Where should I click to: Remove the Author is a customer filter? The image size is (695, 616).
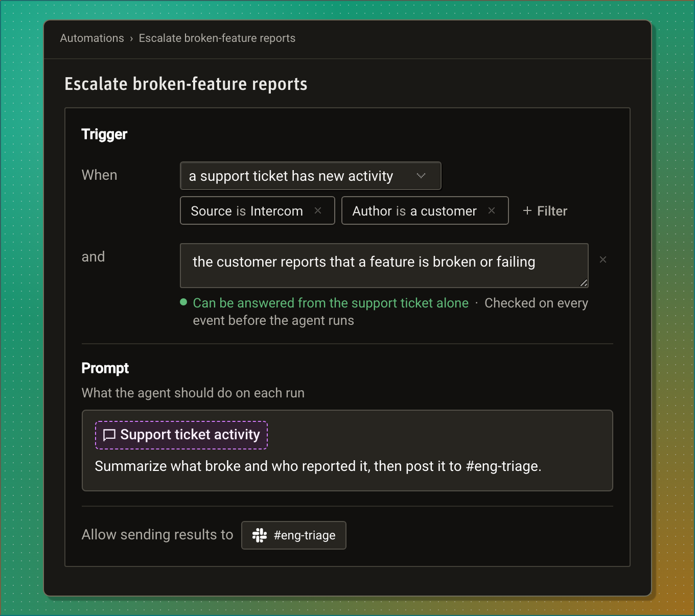point(492,210)
